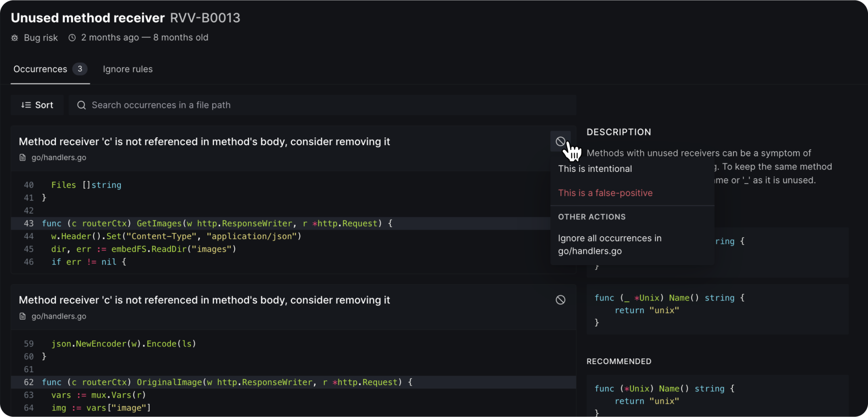Click the Bug risk icon
The width and height of the screenshot is (868, 417).
click(15, 38)
